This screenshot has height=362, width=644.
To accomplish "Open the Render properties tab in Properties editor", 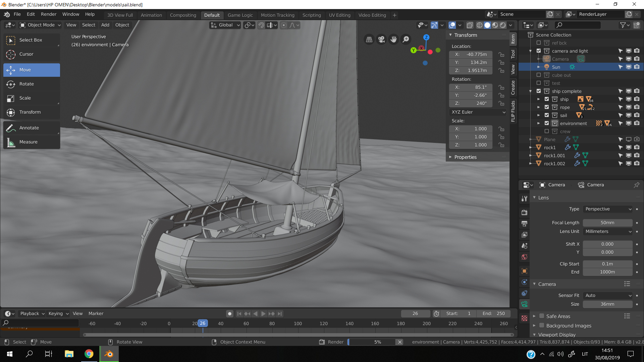I will pos(524,212).
